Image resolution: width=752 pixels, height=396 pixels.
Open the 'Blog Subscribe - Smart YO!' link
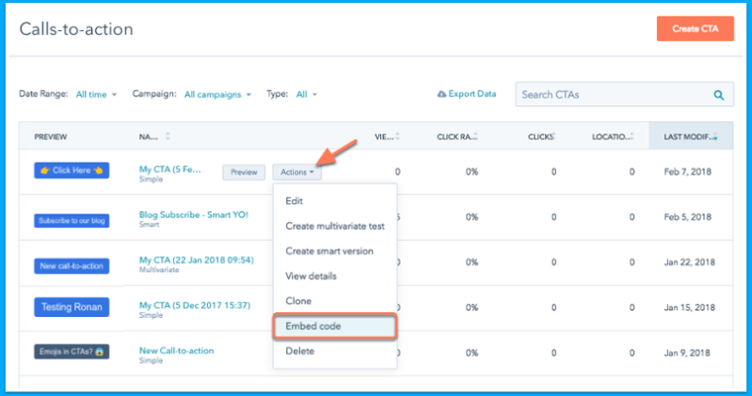pyautogui.click(x=193, y=214)
